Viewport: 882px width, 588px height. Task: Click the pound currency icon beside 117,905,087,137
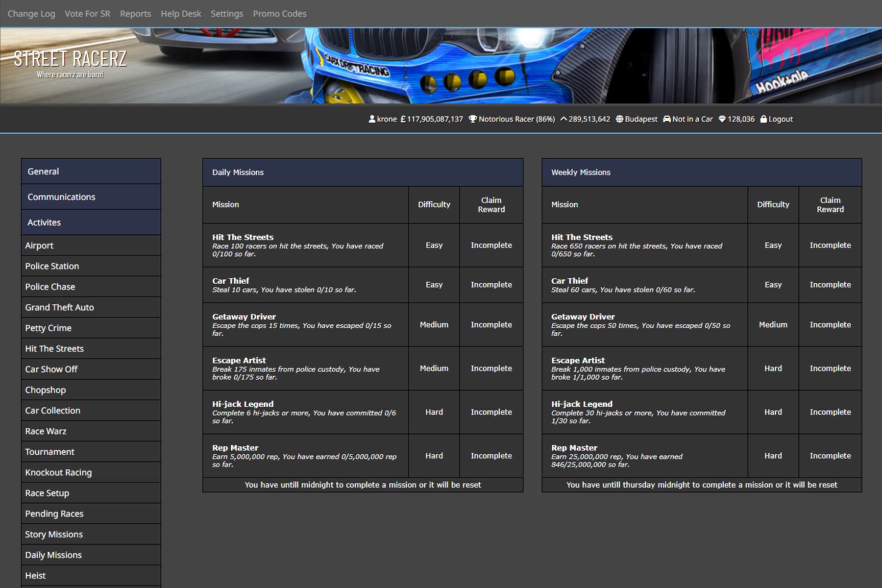403,119
